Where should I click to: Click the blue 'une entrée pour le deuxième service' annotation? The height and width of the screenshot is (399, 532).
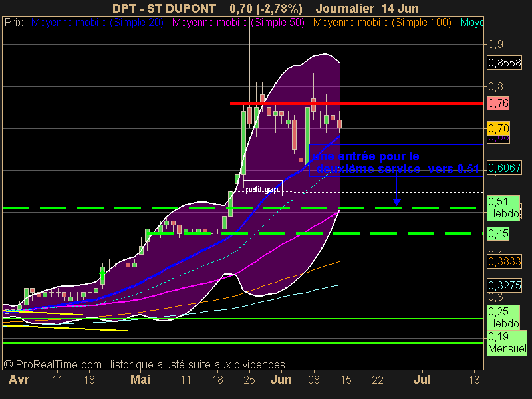[x=396, y=162]
